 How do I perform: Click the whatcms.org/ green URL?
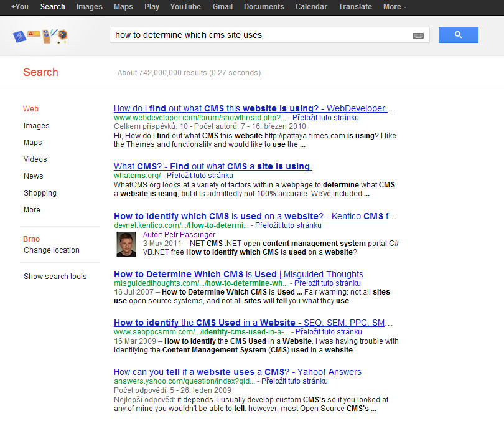tap(138, 176)
